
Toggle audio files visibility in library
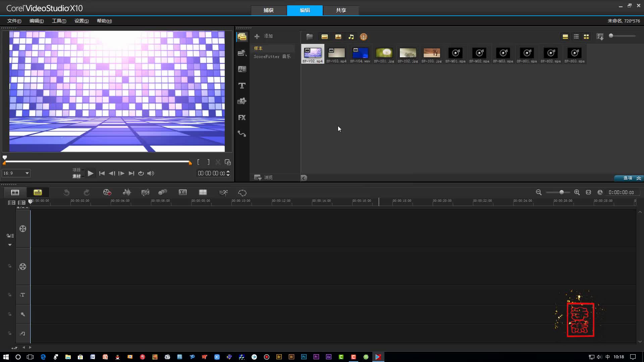pos(351,37)
